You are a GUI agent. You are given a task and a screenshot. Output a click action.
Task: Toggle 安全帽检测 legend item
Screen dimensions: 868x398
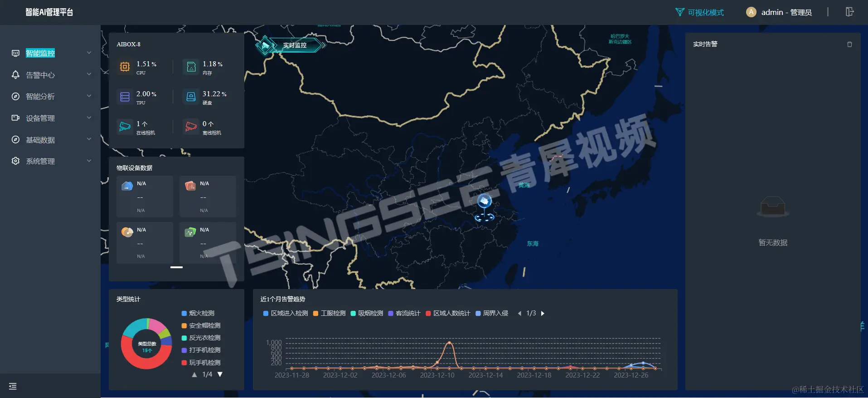201,325
